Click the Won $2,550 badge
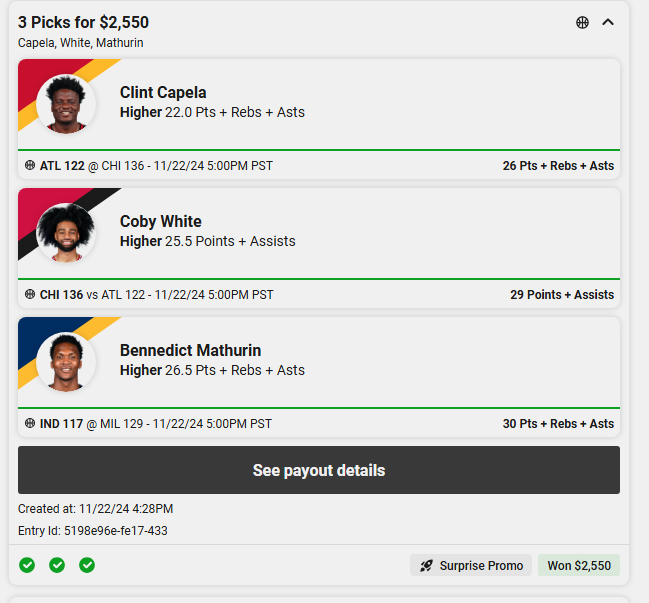The width and height of the screenshot is (649, 603). (579, 565)
